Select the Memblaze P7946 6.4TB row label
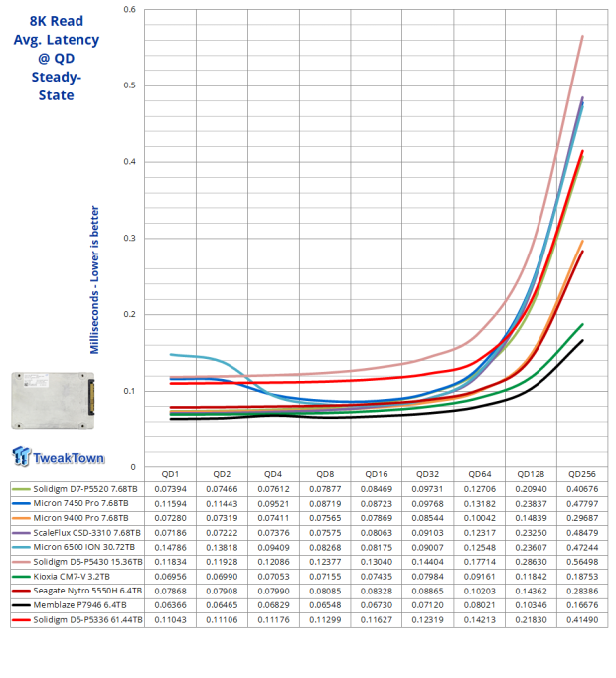 (79, 605)
